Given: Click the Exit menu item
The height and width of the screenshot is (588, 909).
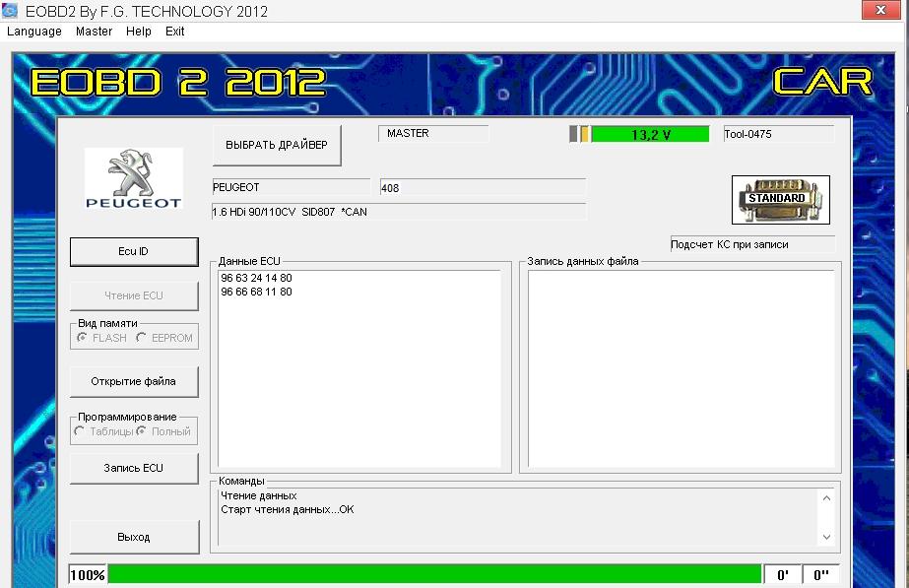Looking at the screenshot, I should (x=174, y=32).
